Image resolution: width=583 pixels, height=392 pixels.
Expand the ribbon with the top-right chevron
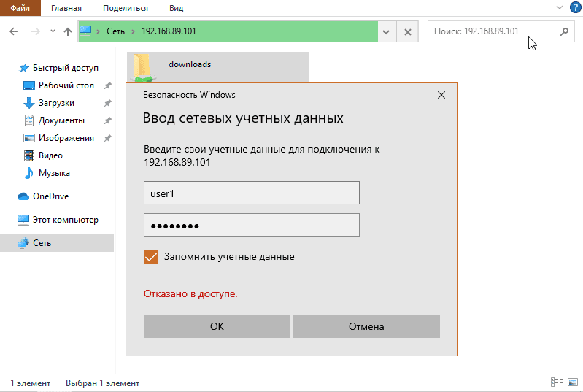tap(558, 8)
